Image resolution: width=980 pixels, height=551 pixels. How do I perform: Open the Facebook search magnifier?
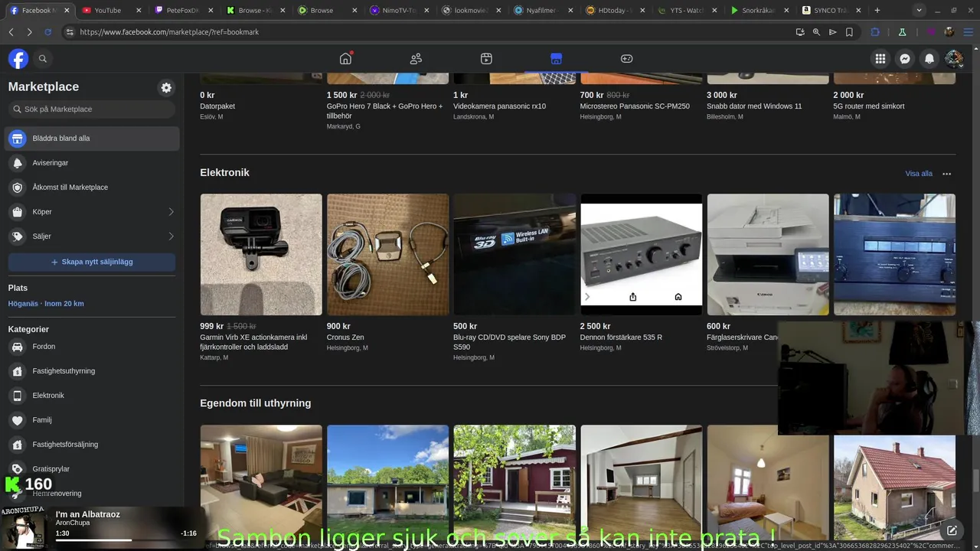(x=43, y=59)
